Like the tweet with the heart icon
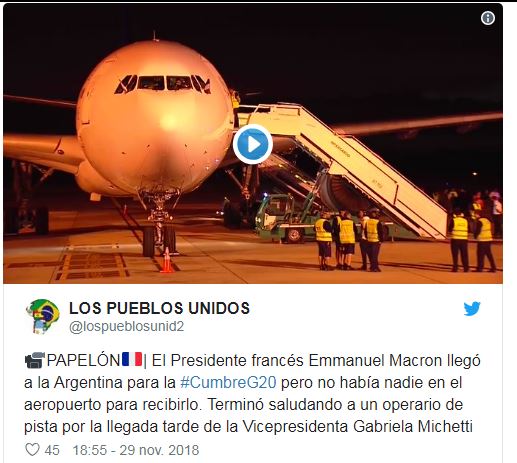 (x=32, y=450)
